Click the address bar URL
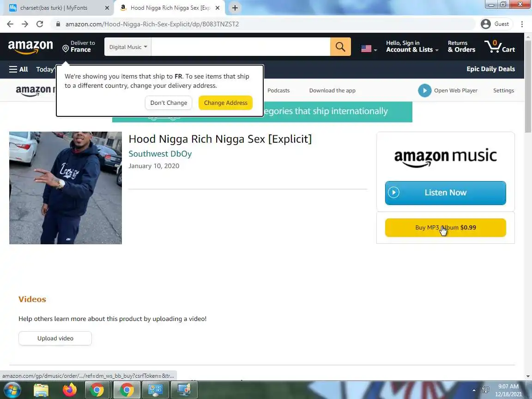The width and height of the screenshot is (532, 399). (152, 24)
